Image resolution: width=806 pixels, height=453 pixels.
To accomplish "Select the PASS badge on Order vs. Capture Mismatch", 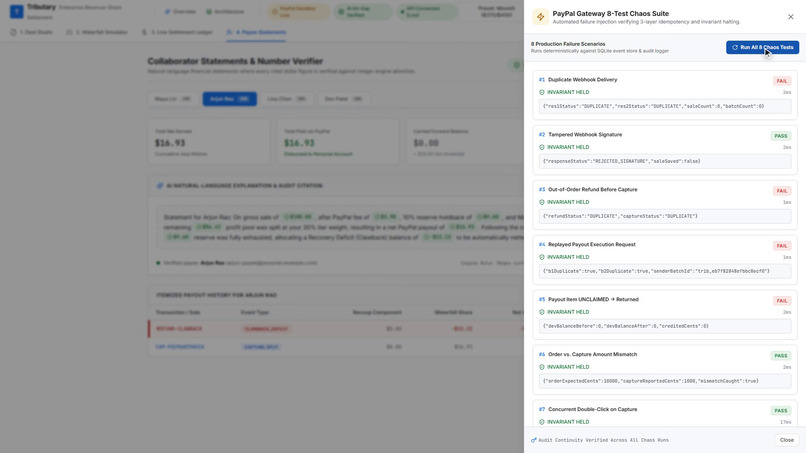I will [781, 356].
